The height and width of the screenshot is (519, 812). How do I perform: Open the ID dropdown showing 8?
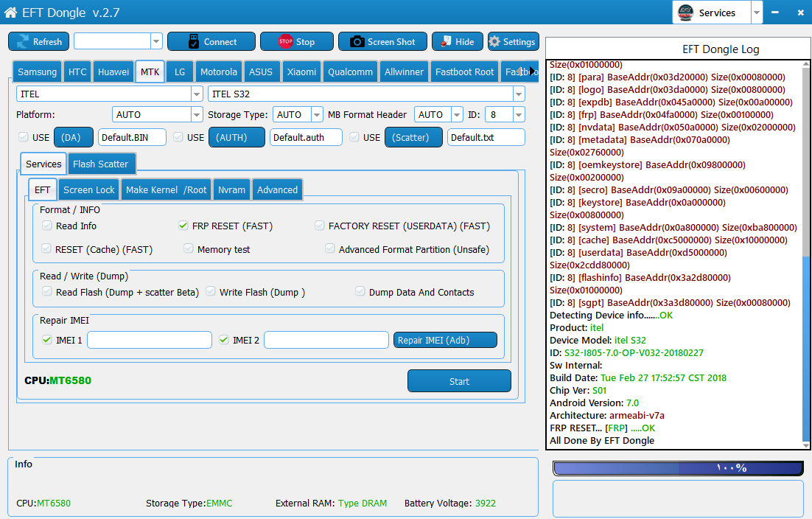(x=519, y=114)
